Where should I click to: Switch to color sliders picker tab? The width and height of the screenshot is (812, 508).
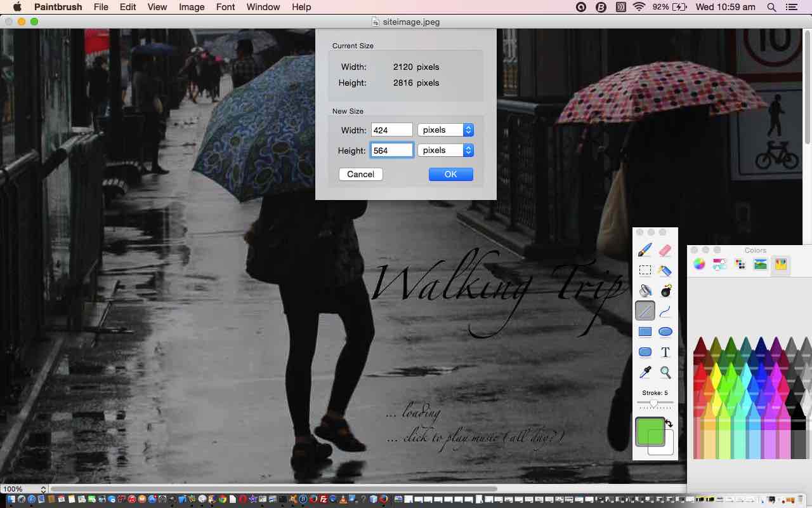click(719, 264)
